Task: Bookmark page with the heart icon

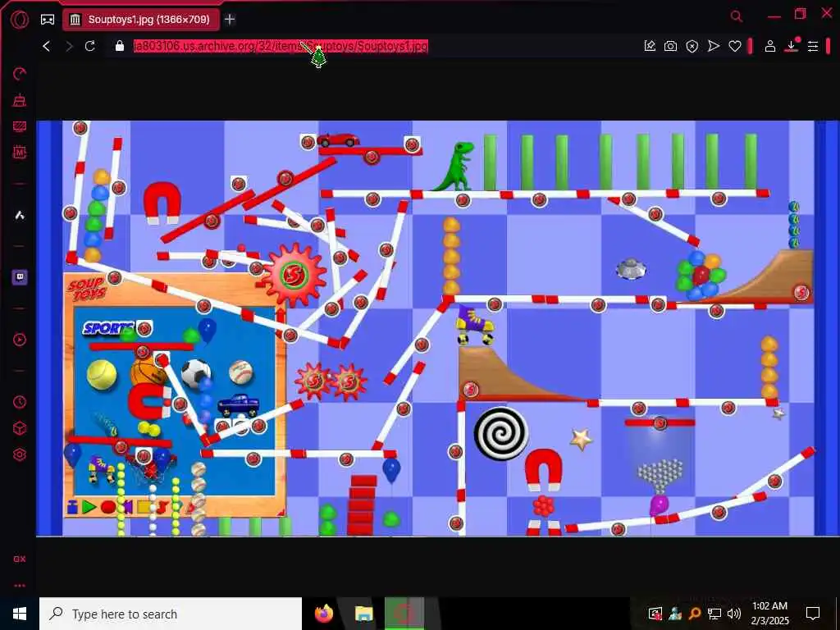Action: [735, 46]
